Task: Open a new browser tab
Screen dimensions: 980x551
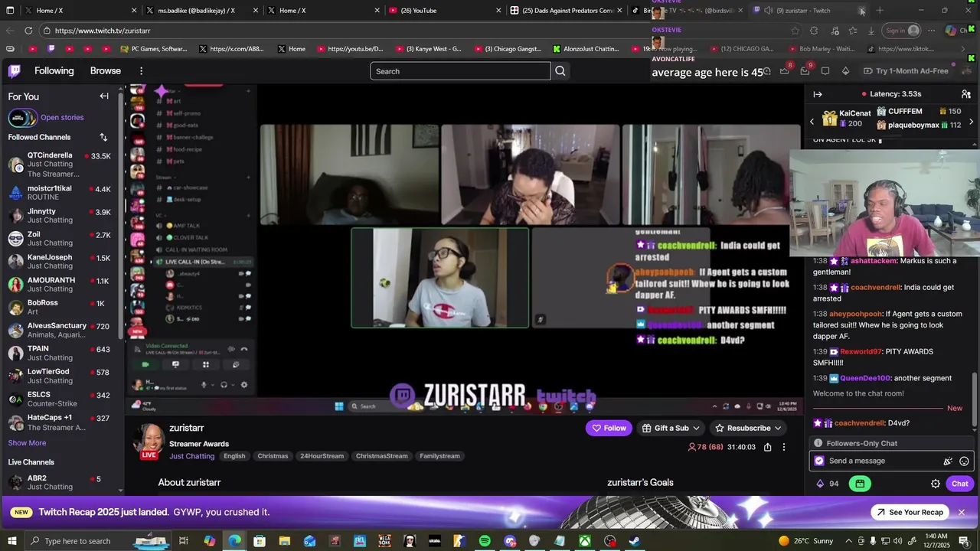Action: coord(880,11)
